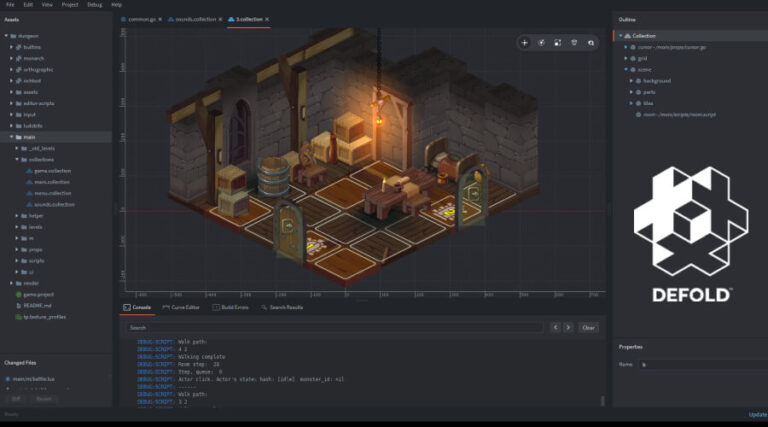
Task: Collapse the scene node in Outline
Action: pos(625,70)
